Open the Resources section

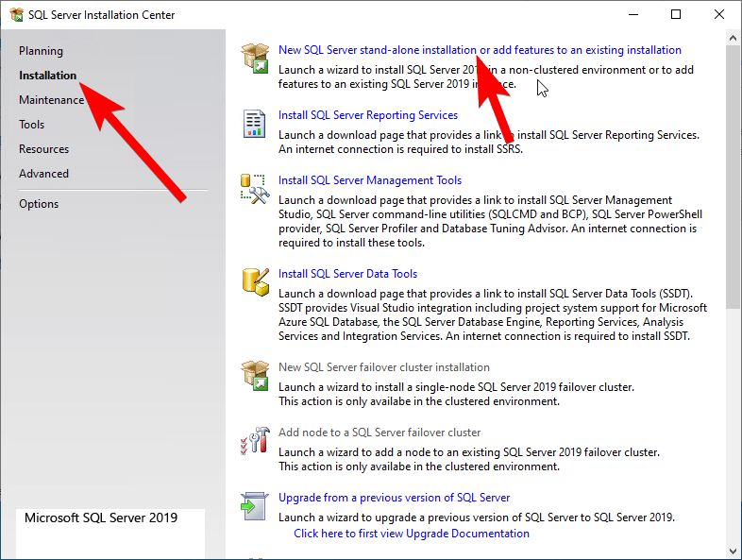[x=43, y=149]
